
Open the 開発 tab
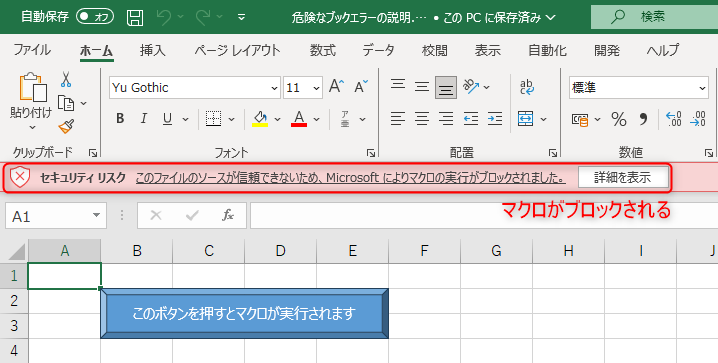click(x=607, y=50)
